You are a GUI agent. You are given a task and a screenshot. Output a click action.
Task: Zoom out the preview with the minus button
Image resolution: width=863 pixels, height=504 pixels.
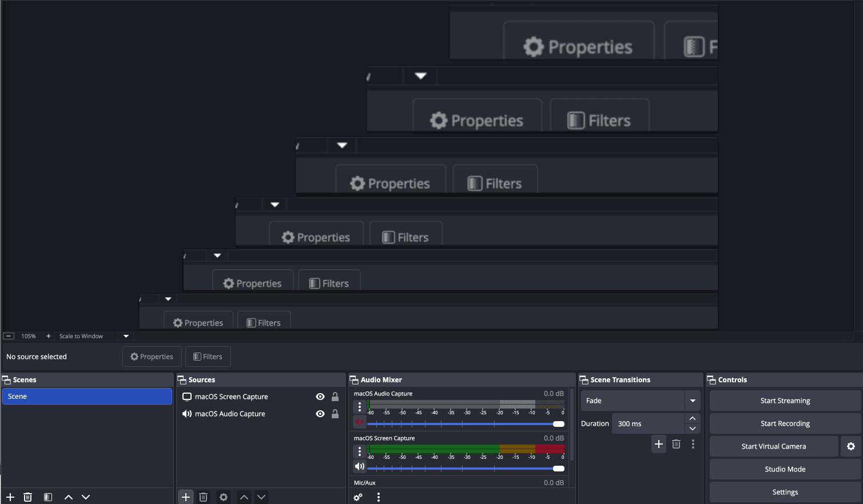pyautogui.click(x=8, y=335)
